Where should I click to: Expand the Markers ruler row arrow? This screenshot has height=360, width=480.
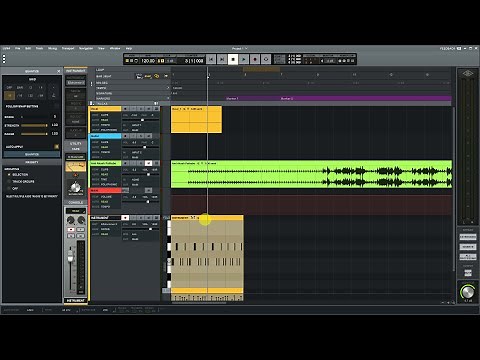coord(168,98)
